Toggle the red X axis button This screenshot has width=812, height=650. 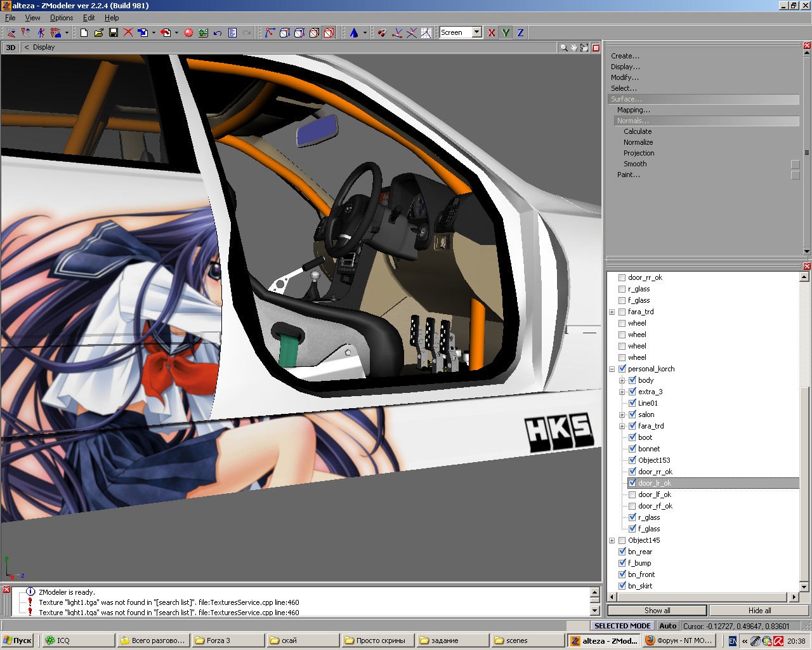click(x=491, y=32)
